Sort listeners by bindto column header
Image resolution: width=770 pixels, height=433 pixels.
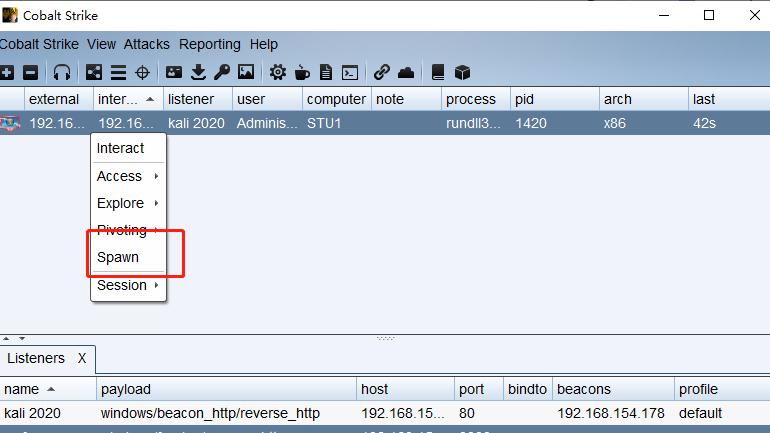[x=528, y=389]
